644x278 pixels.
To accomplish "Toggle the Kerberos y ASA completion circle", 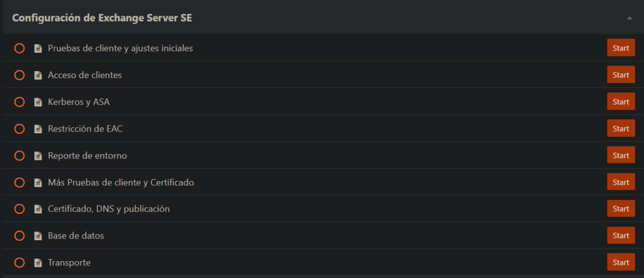I will [19, 102].
